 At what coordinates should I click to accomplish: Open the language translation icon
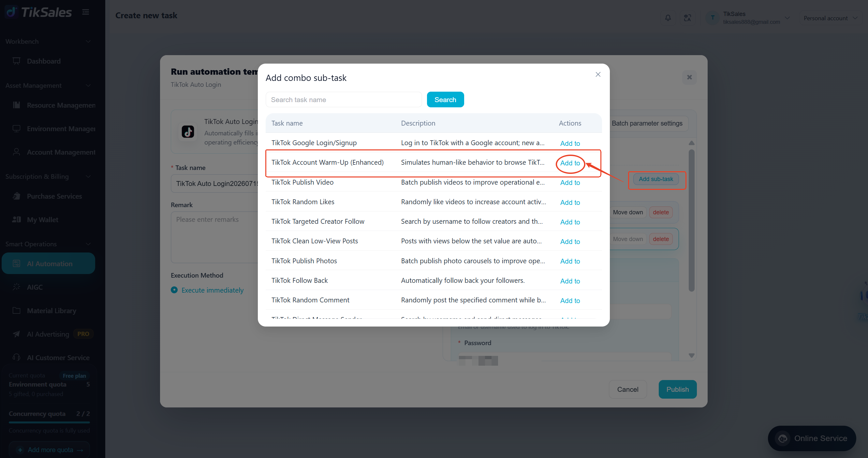(687, 18)
